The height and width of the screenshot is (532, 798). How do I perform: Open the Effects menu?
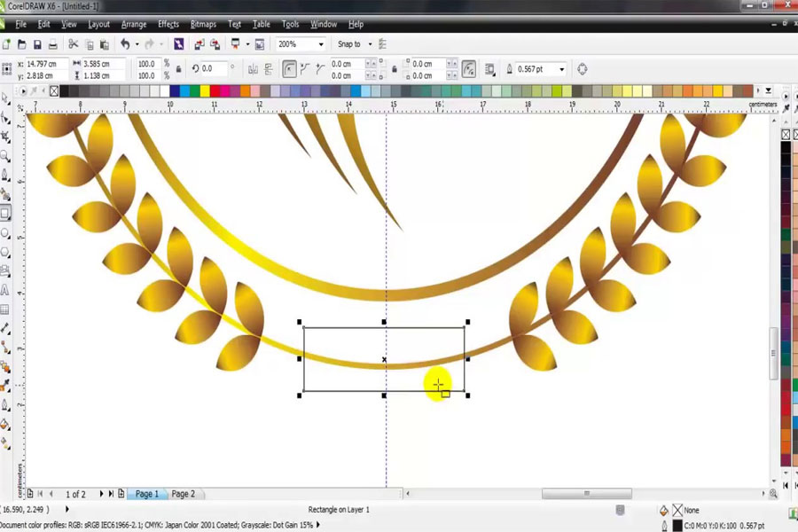tap(168, 24)
